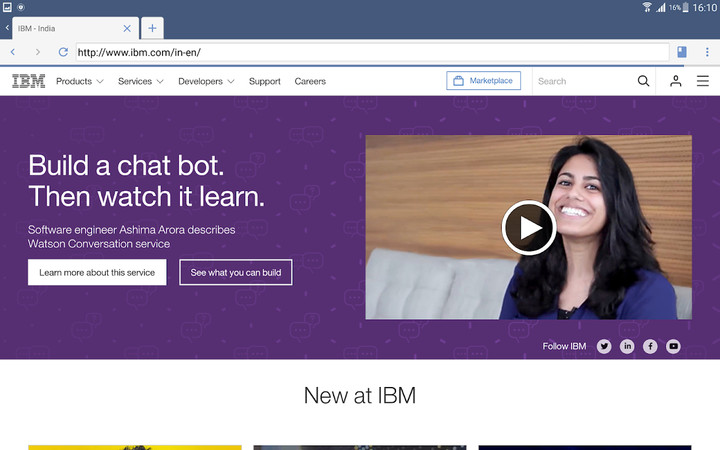This screenshot has height=450, width=720.
Task: Tap the browser bookmark icon
Action: click(682, 52)
